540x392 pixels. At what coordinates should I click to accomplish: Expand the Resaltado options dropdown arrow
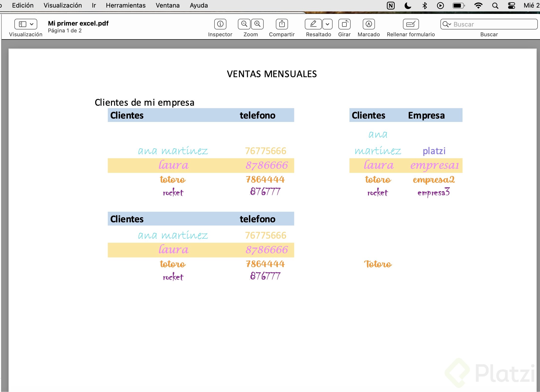click(x=327, y=24)
